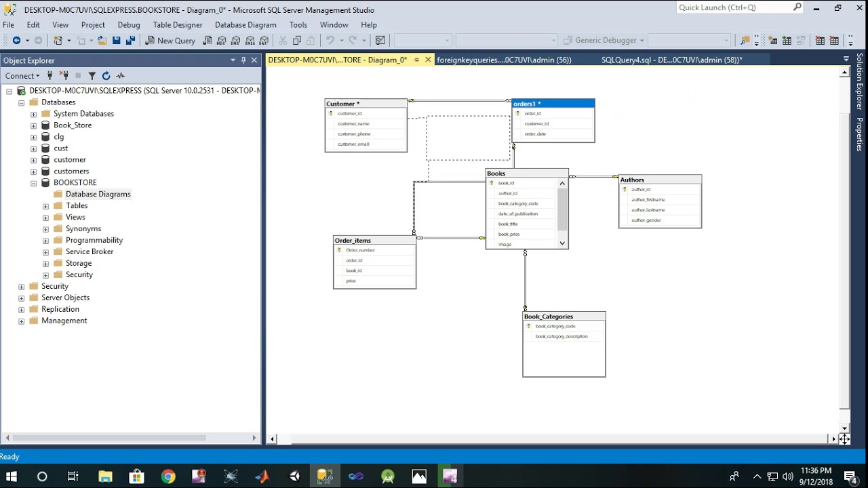Open the Tools menu
The height and width of the screenshot is (488, 868).
[298, 25]
